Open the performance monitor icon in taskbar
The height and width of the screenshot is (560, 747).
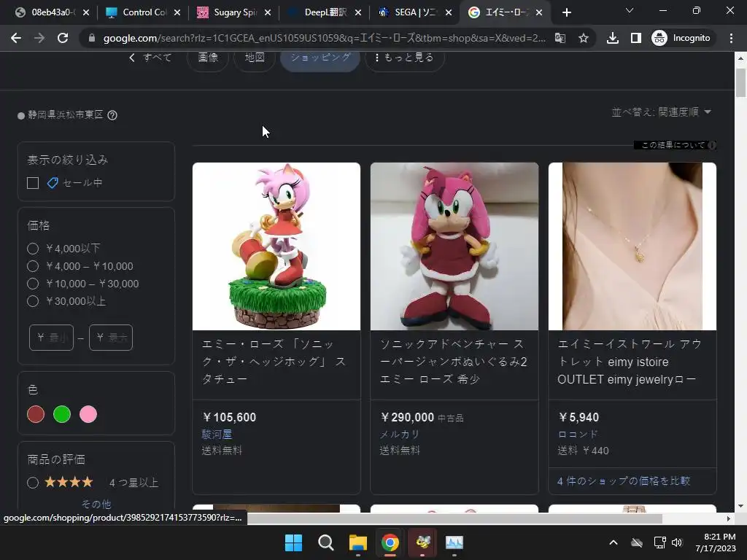(x=454, y=542)
